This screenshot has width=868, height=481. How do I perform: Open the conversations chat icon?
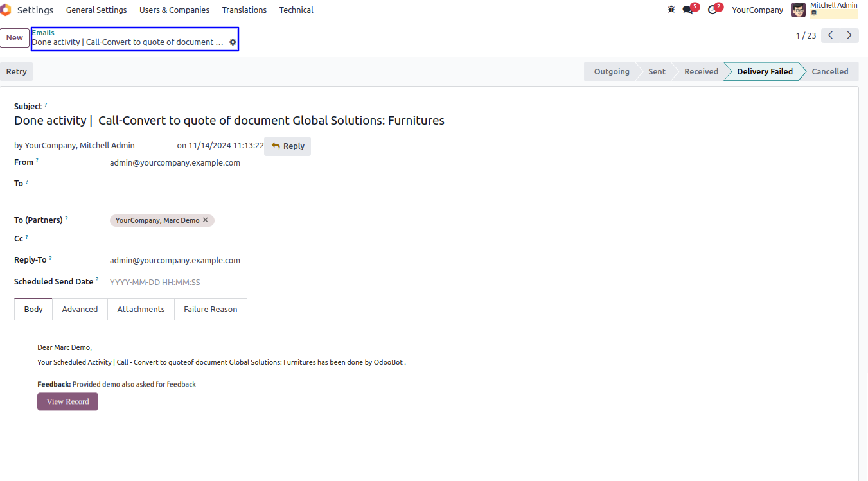688,10
